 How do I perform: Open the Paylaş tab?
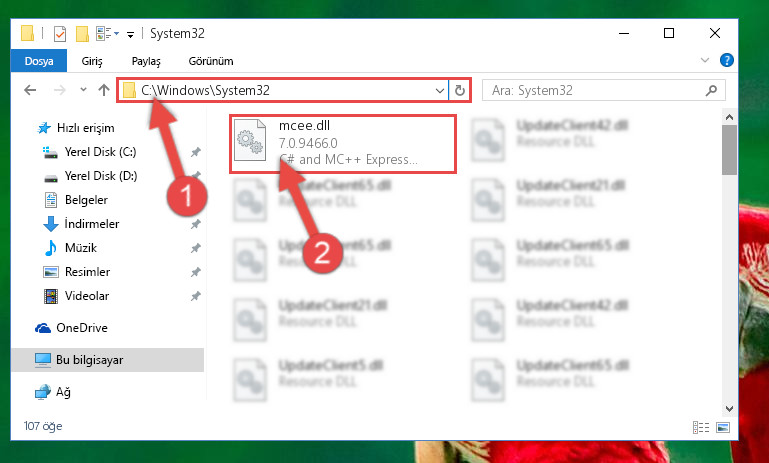coord(146,61)
